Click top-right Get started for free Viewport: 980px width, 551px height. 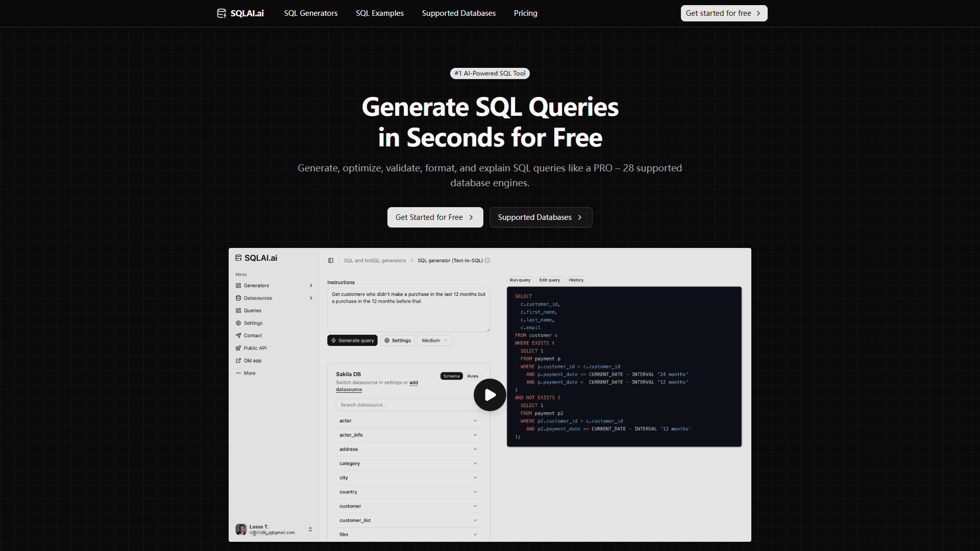click(724, 13)
